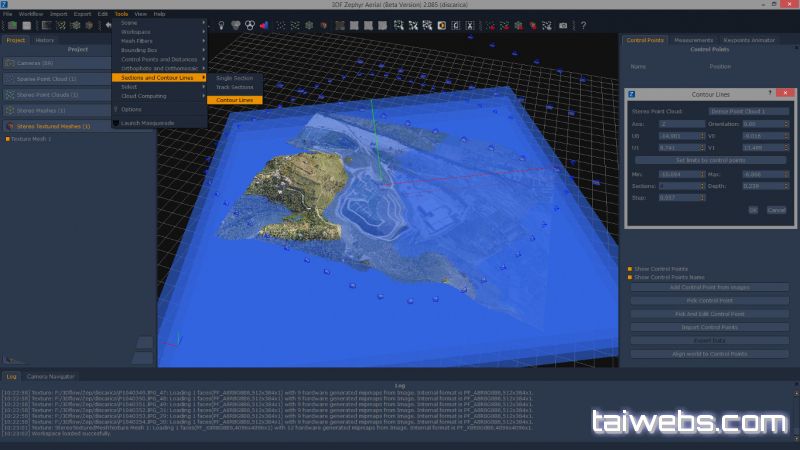Click the Stereo Textured Meshes icon

click(x=9, y=126)
